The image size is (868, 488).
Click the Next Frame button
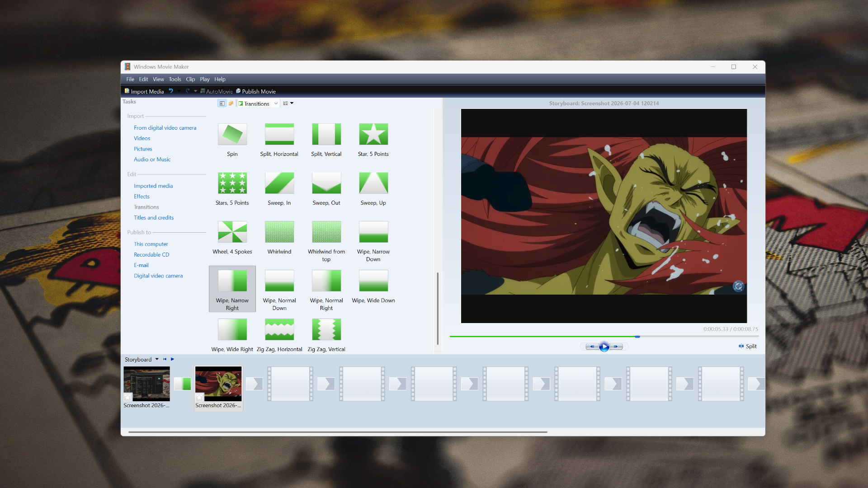click(x=616, y=347)
